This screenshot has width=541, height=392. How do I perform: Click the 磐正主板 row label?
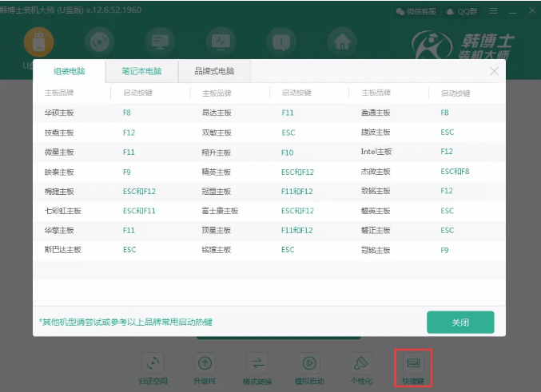pos(376,230)
